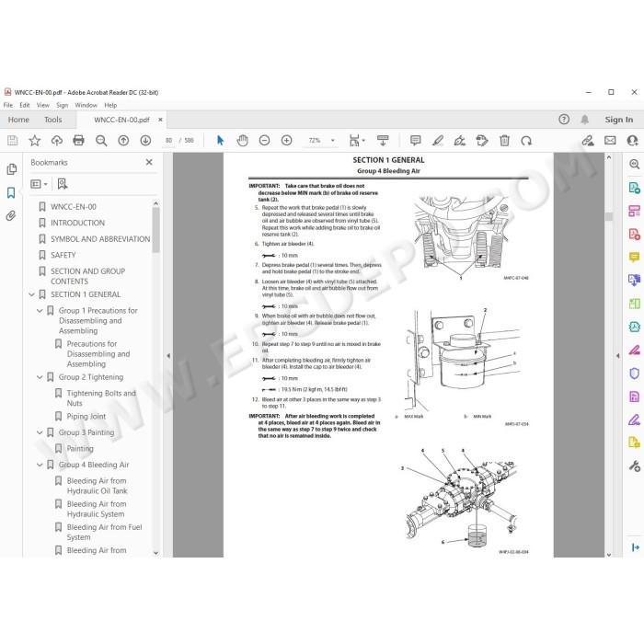Open Bleeding Air from Fuel System bookmark
Screen dimensions: 644x644
point(104,532)
